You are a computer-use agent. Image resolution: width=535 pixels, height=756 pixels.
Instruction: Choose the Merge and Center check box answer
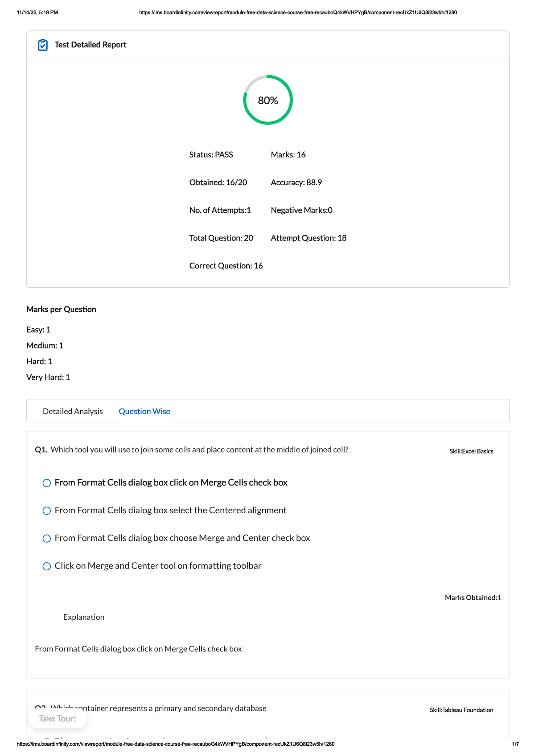tap(47, 538)
